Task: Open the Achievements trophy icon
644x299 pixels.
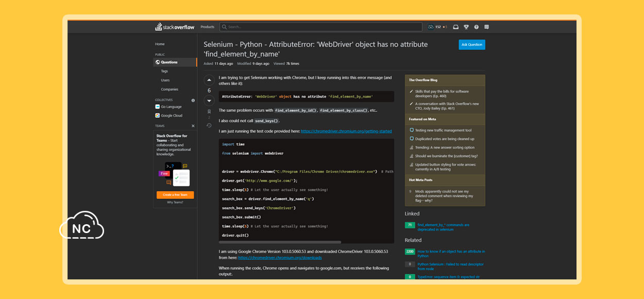Action: (x=466, y=27)
